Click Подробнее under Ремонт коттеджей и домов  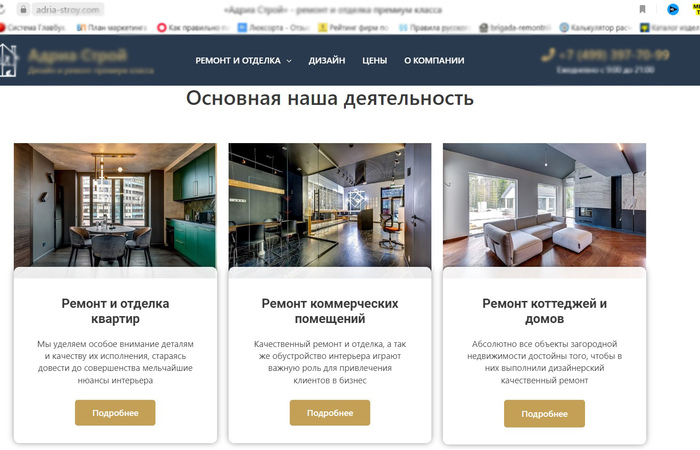[544, 413]
